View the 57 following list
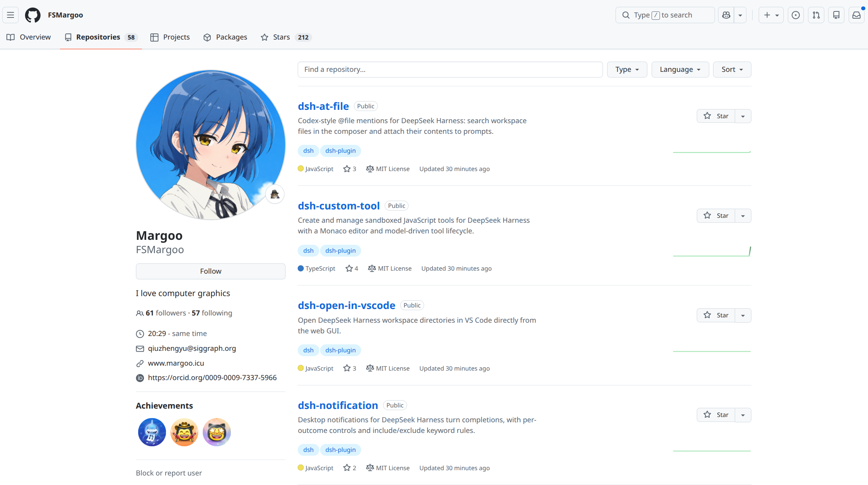 (x=212, y=313)
